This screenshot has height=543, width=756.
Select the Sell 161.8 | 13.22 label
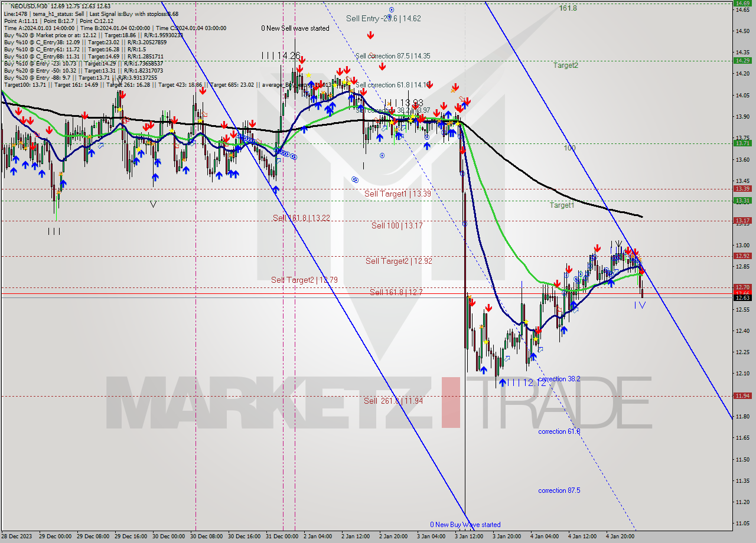301,218
